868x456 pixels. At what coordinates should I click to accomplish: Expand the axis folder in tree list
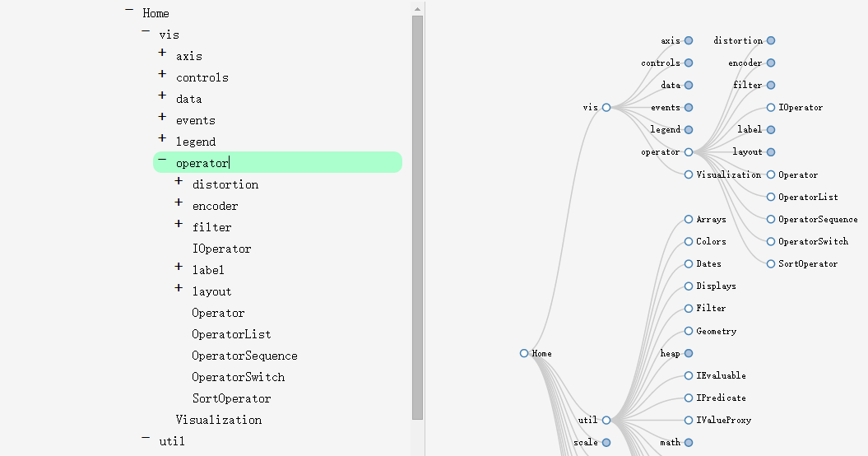click(162, 53)
